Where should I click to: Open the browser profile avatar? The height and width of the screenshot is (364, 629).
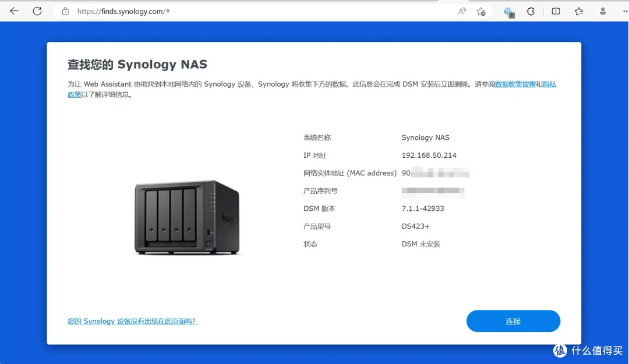pyautogui.click(x=602, y=10)
